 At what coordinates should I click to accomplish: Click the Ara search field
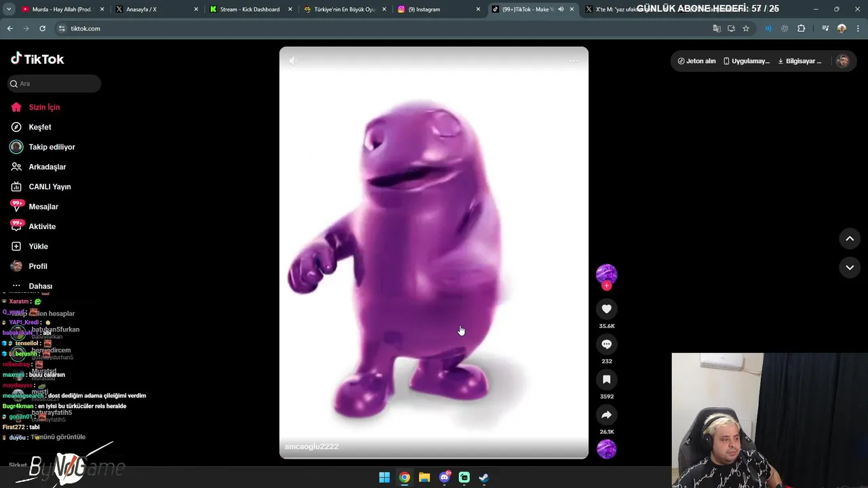click(x=54, y=83)
